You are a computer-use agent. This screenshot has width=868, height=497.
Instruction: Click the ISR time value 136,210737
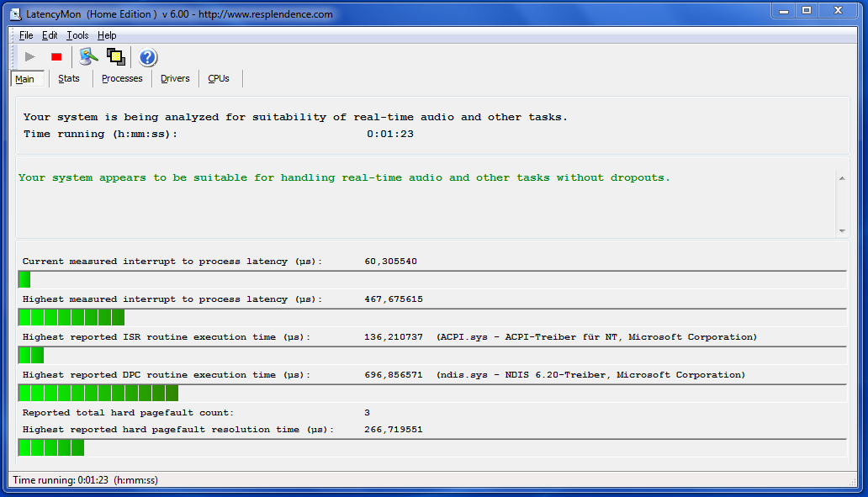point(394,336)
